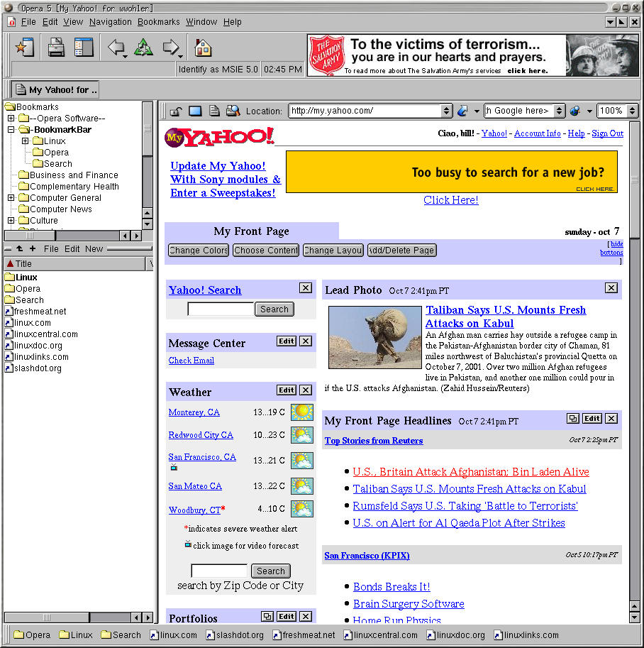Toggle the security padlock icon
Screen dimensions: 644x648
[176, 111]
